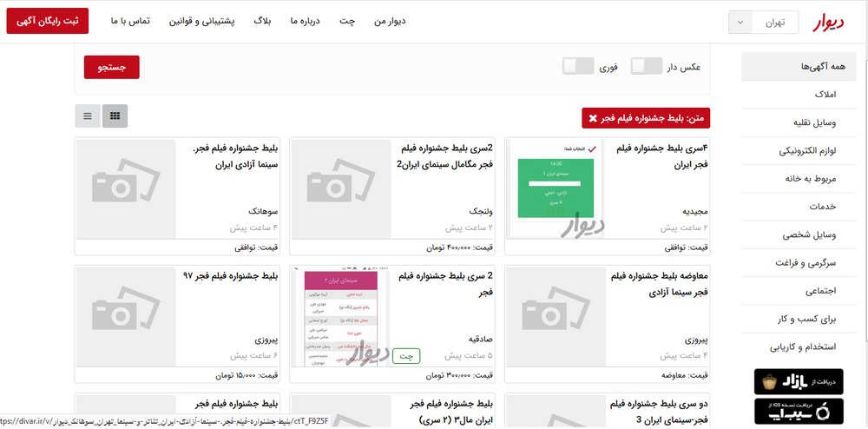Viewport: 868px width, 429px height.
Task: Switch to grid view icon
Action: tap(115, 116)
